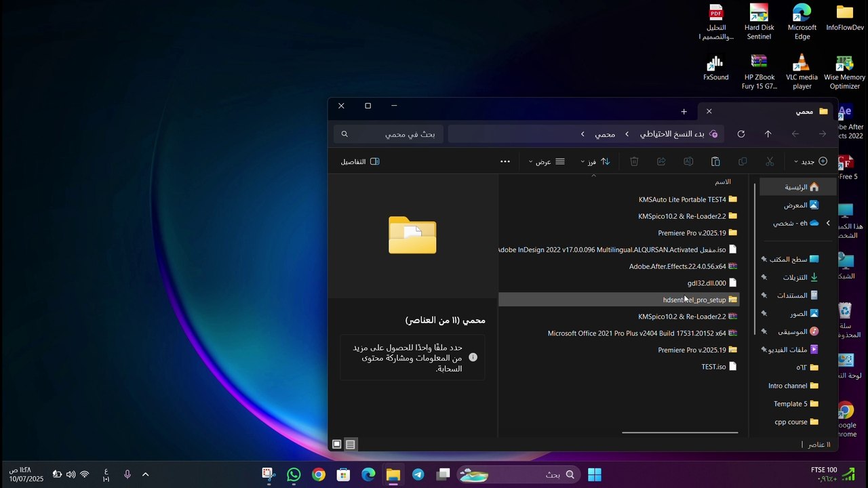Open chevron between بدء النسخ الاحتياطي and محمي

tap(627, 134)
